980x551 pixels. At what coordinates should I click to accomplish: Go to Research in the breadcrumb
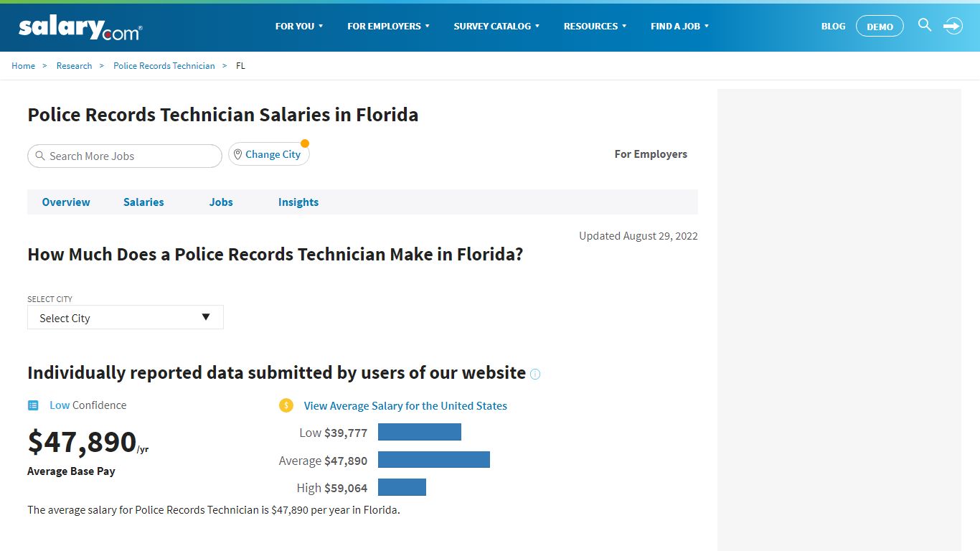pyautogui.click(x=74, y=65)
